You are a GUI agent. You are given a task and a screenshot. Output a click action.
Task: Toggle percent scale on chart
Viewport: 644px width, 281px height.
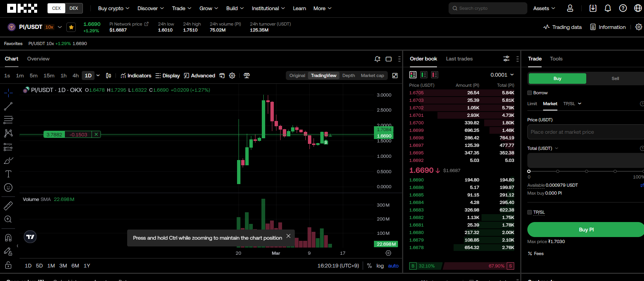pos(369,266)
